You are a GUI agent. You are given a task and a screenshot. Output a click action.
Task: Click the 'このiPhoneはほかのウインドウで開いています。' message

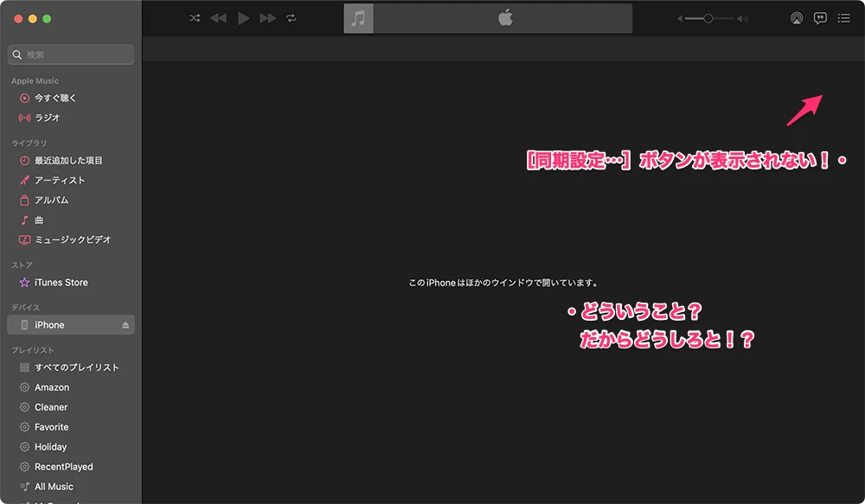(503, 283)
